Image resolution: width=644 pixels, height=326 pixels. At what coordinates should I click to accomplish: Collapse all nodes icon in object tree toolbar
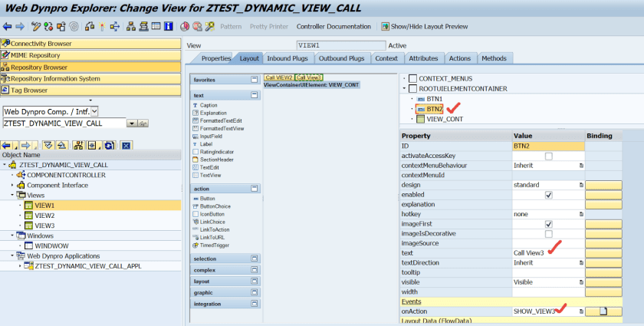coord(61,146)
